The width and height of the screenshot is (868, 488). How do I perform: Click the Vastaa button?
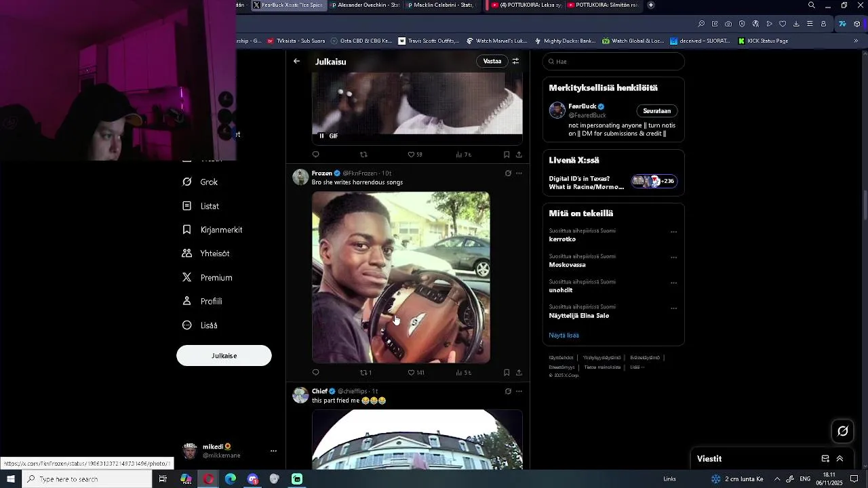(x=492, y=61)
